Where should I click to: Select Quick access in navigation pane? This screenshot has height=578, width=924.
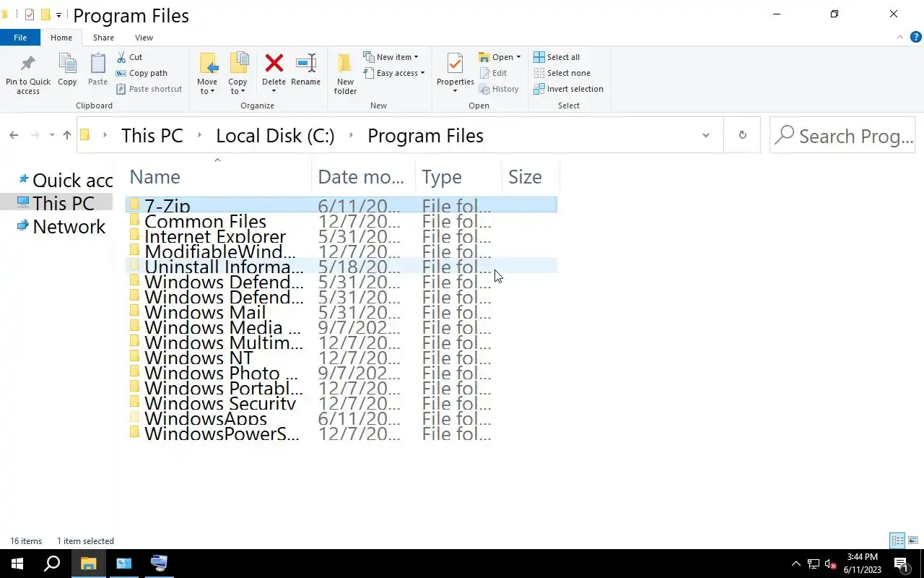[65, 180]
